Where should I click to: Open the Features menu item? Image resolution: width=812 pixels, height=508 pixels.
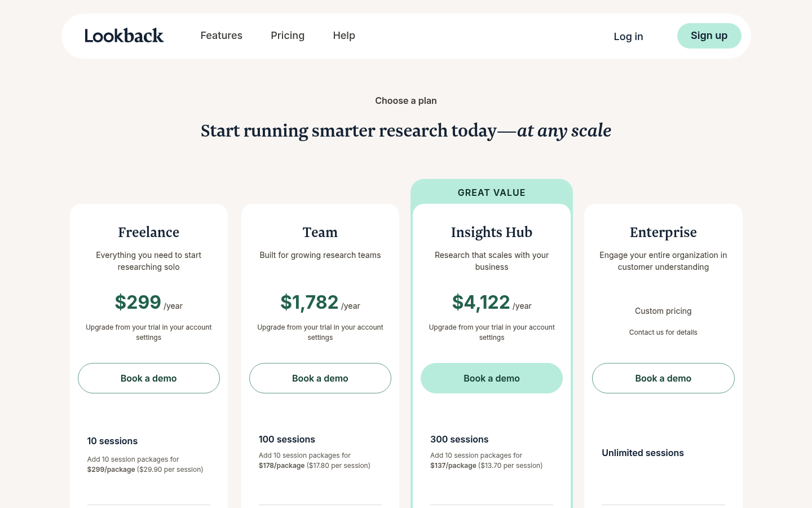[x=221, y=36]
